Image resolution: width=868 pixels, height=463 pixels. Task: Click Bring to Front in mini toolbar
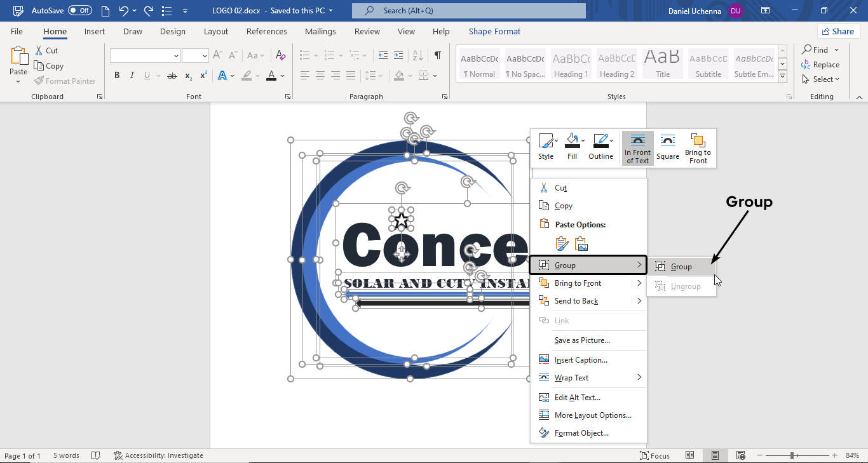click(698, 149)
